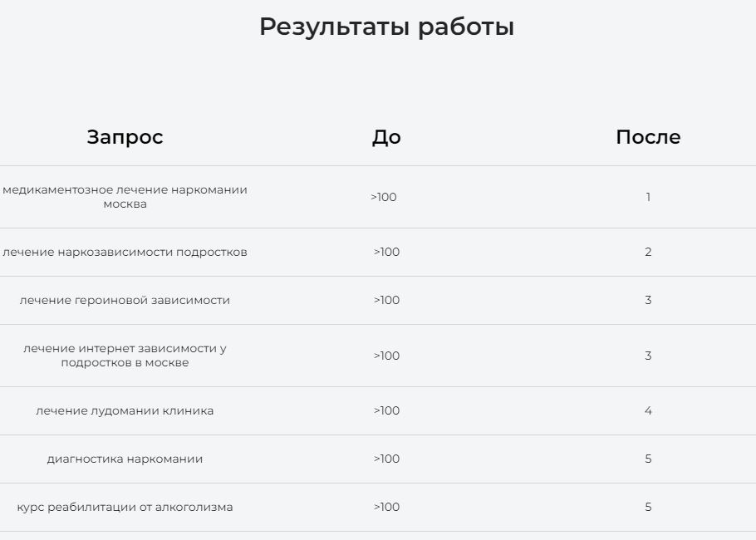Select value 5 in the алкоголизма row

[648, 507]
